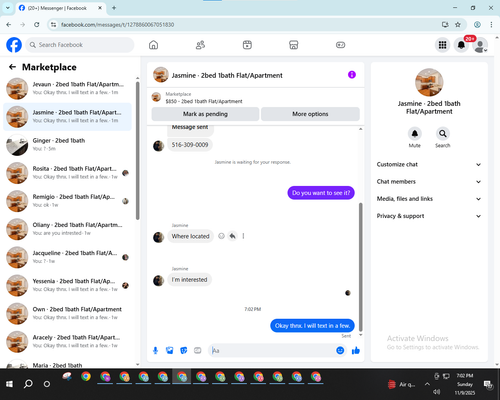Open the Gaming icon in top navigation
Image resolution: width=500 pixels, height=400 pixels.
point(340,45)
